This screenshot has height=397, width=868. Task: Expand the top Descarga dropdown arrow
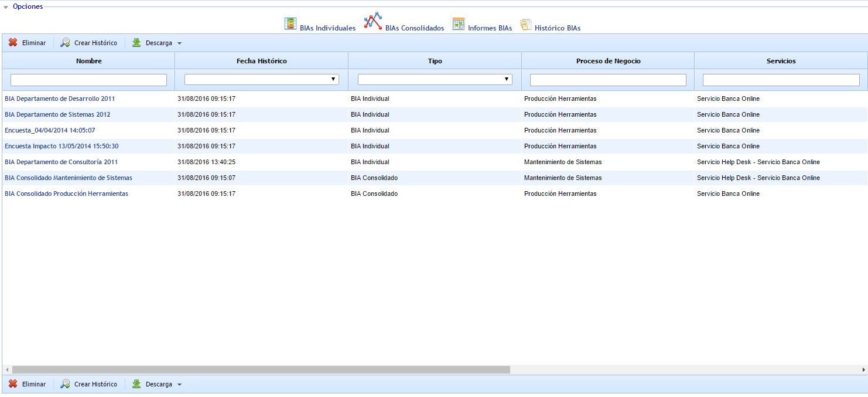tap(180, 43)
